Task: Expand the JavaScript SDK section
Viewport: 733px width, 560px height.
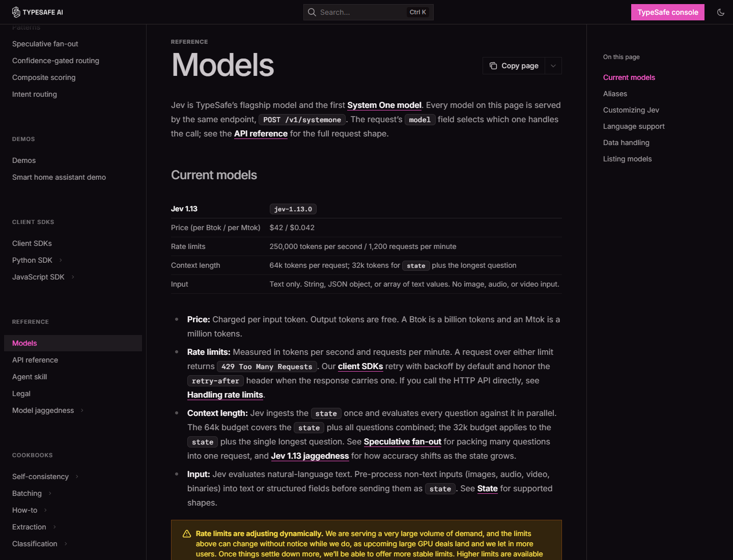Action: (73, 277)
